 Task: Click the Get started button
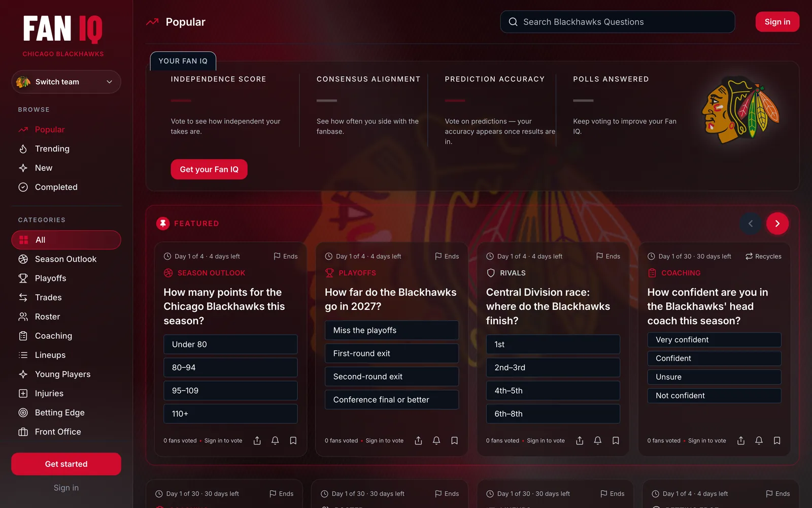[66, 464]
